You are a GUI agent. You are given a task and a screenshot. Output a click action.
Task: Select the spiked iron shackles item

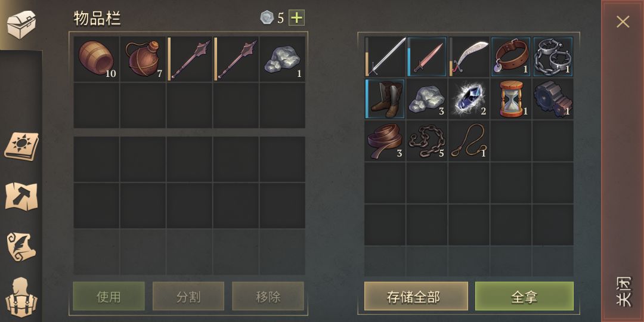point(553,57)
